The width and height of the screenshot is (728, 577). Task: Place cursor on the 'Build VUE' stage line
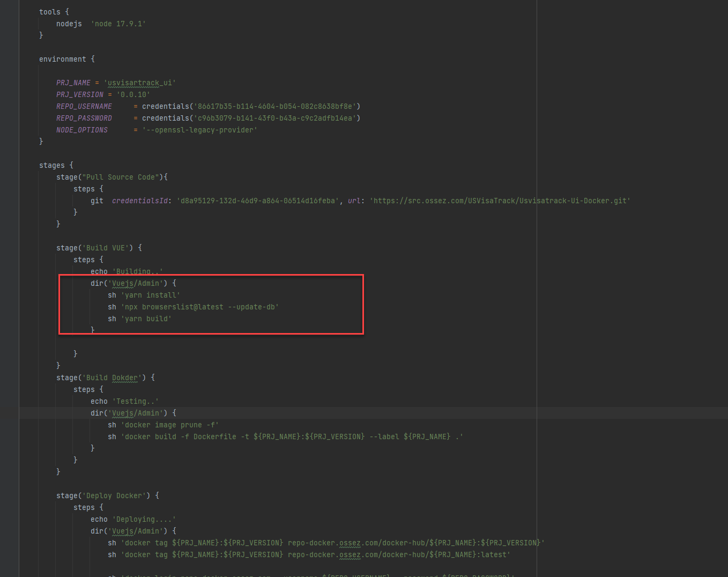[x=99, y=248]
